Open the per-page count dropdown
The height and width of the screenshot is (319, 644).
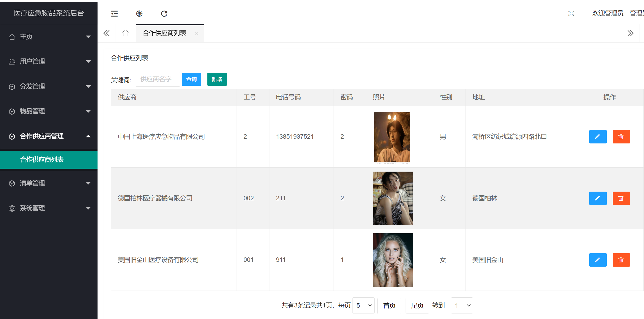click(x=363, y=305)
